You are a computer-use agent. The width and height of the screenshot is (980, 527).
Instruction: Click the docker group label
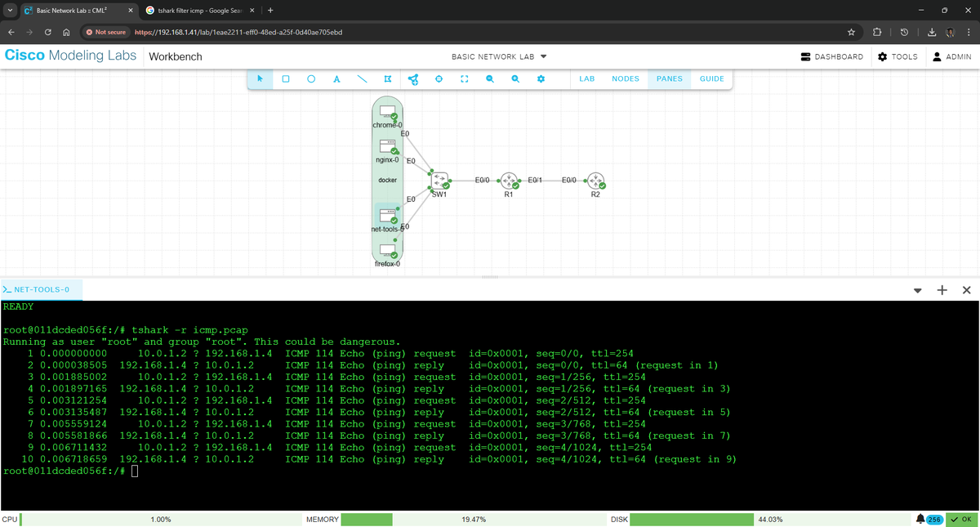tap(388, 180)
